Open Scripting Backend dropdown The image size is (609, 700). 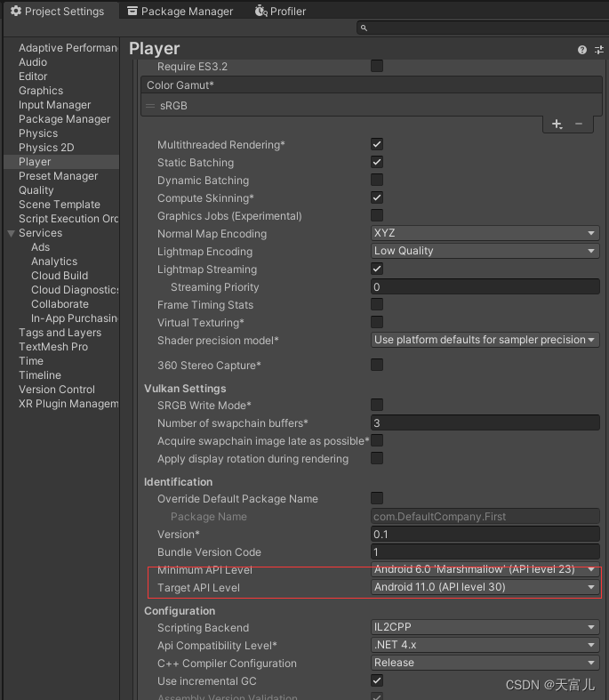[485, 627]
